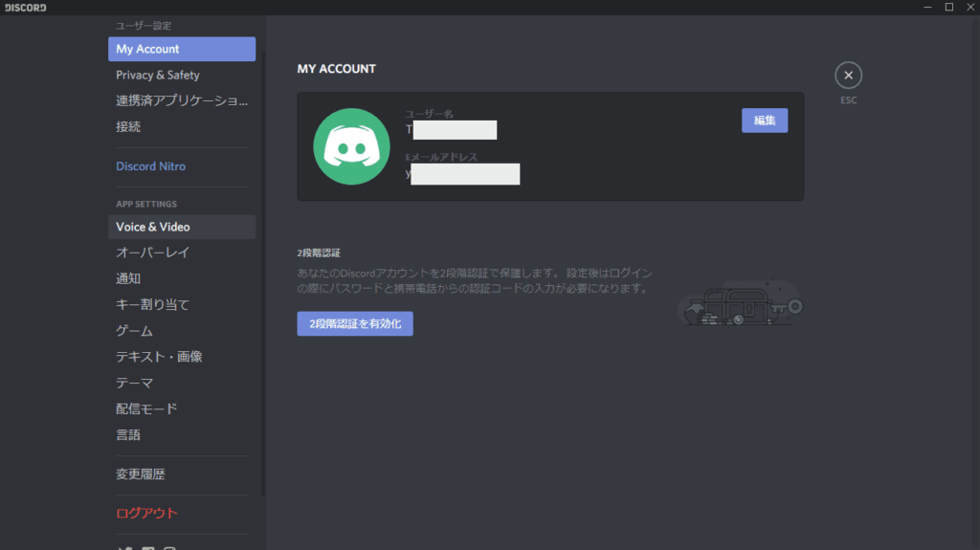Open 連携済アプリケーション settings
980x550 pixels.
[182, 100]
